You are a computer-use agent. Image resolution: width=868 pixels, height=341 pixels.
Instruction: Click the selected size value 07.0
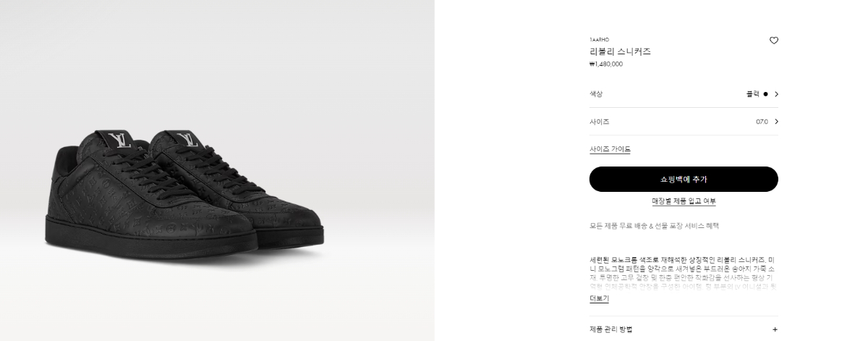[762, 122]
